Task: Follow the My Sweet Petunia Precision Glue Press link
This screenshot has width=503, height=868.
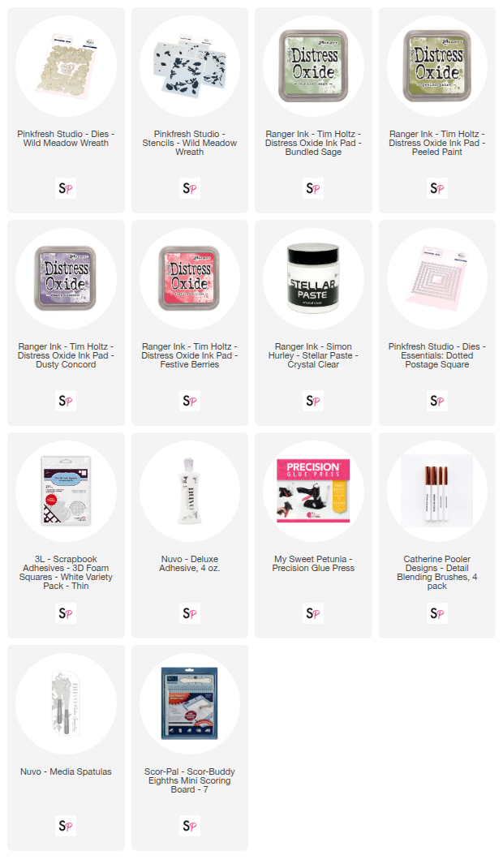Action: pos(313,564)
